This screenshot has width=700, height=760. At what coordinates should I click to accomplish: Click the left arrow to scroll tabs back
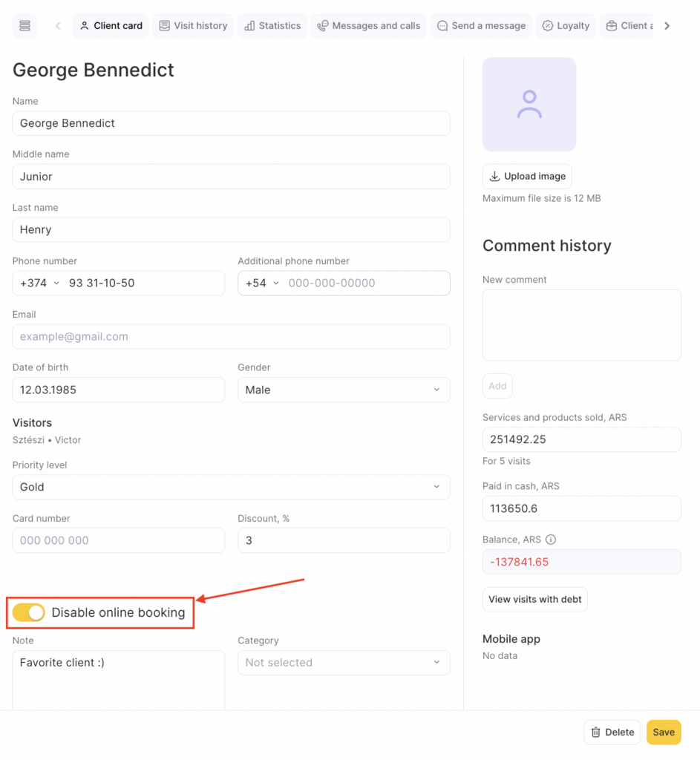point(58,26)
